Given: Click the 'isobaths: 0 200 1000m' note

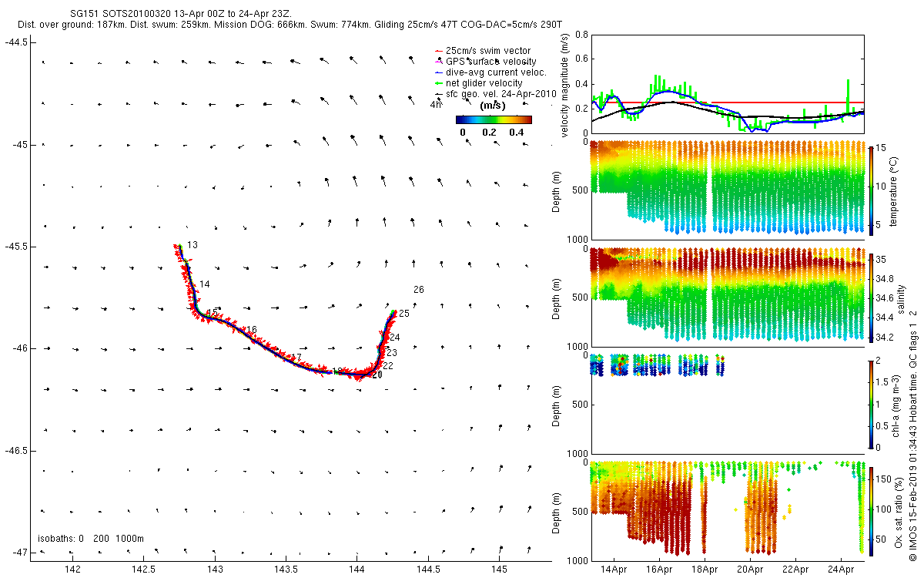Looking at the screenshot, I should (x=91, y=539).
